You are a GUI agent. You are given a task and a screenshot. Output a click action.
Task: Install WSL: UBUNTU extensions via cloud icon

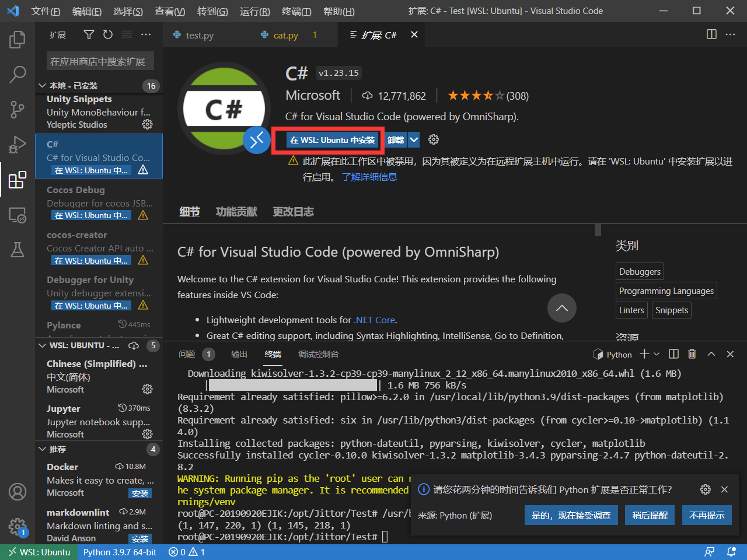(134, 345)
